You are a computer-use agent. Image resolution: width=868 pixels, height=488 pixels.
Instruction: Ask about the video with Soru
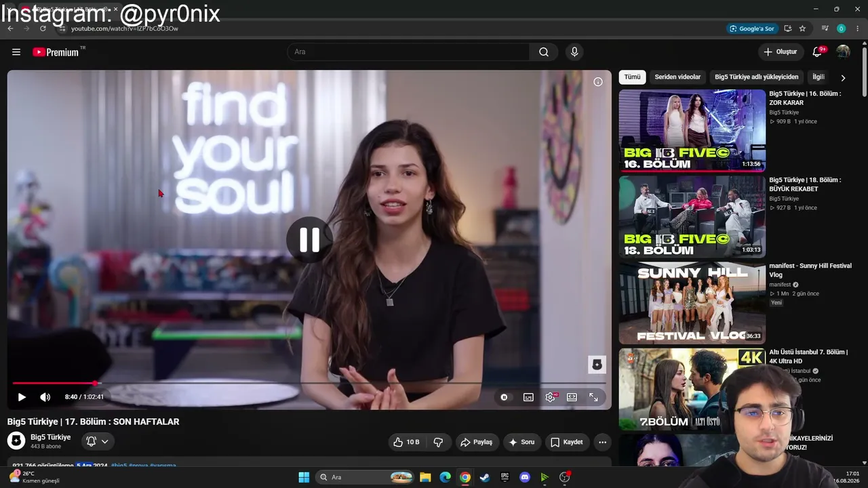point(521,442)
